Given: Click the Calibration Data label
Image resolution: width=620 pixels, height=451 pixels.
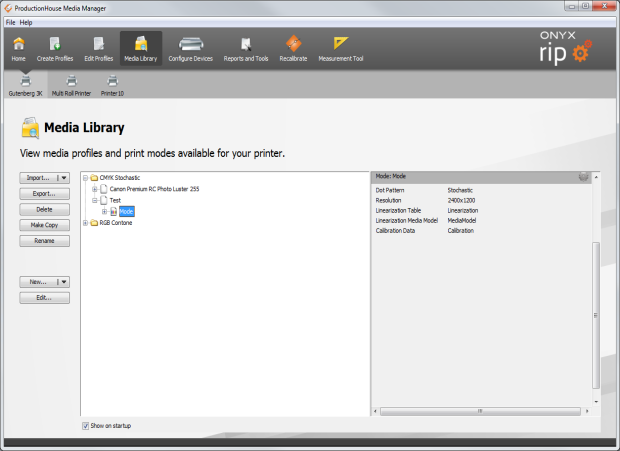Looking at the screenshot, I should click(395, 230).
